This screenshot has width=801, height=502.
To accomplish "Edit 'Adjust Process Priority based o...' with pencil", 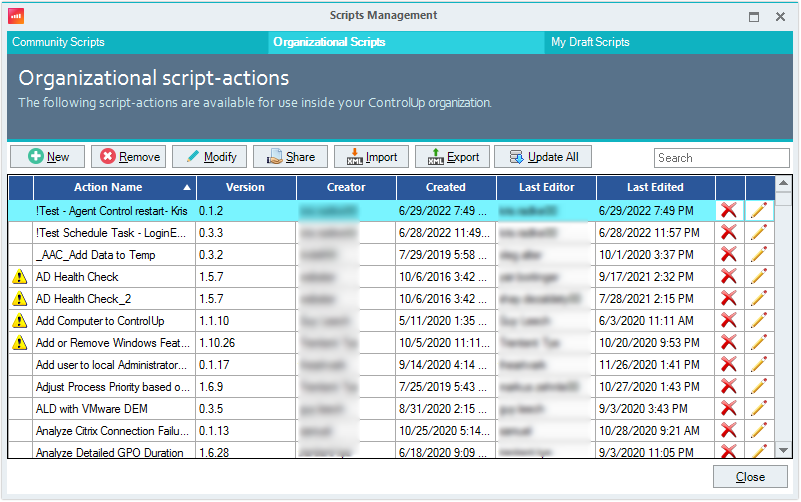I will (759, 386).
